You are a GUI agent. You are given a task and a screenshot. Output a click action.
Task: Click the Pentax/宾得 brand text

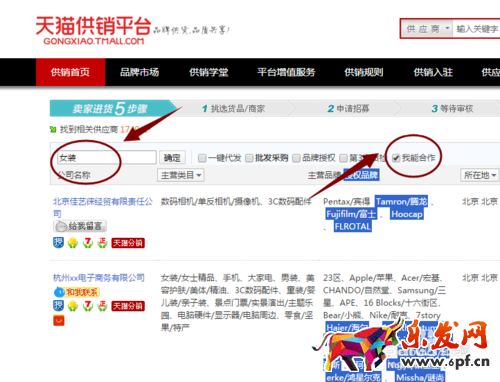[346, 202]
